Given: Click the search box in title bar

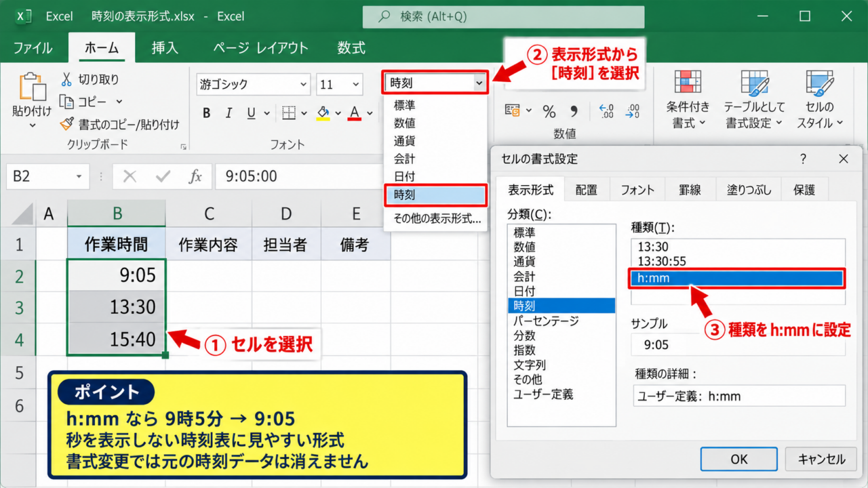Looking at the screenshot, I should click(503, 16).
